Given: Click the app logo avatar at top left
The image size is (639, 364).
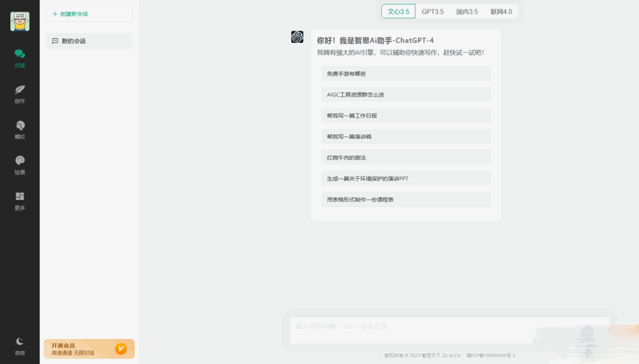Looking at the screenshot, I should [19, 21].
